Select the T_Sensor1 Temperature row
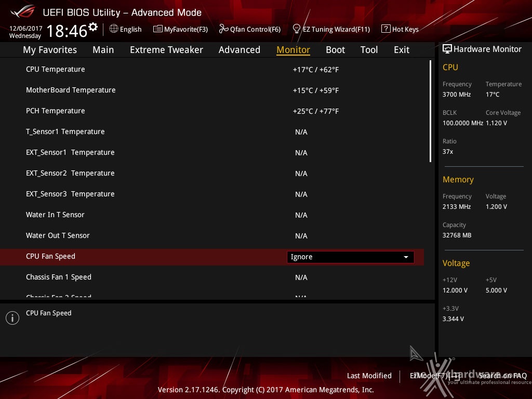This screenshot has height=399, width=532. tap(212, 131)
